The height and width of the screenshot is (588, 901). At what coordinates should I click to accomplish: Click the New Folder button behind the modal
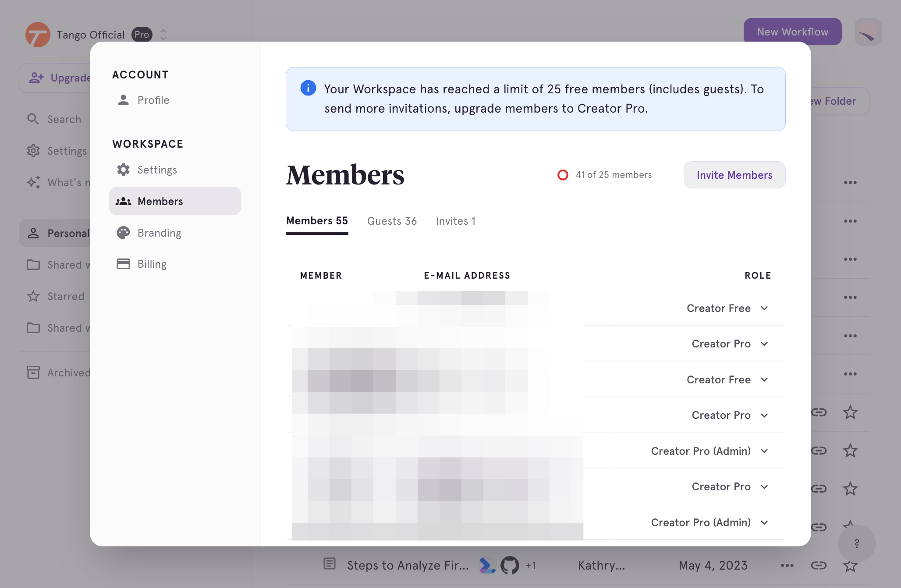pyautogui.click(x=840, y=101)
